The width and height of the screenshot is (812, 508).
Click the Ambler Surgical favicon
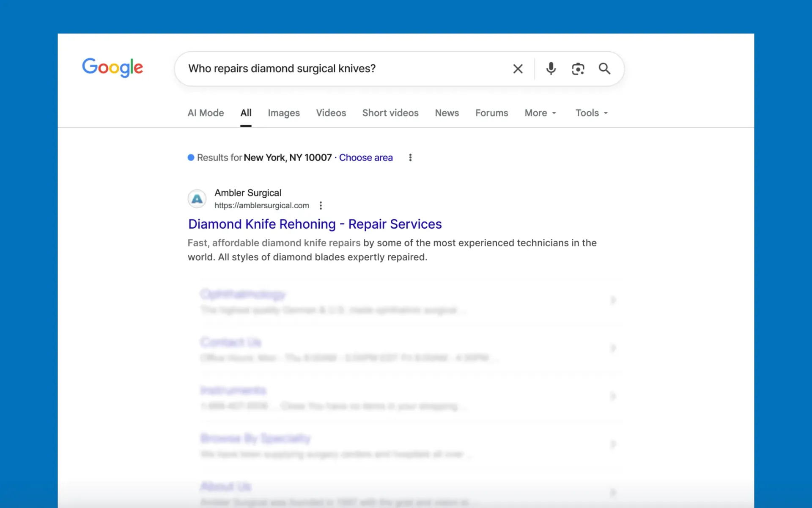pyautogui.click(x=197, y=199)
